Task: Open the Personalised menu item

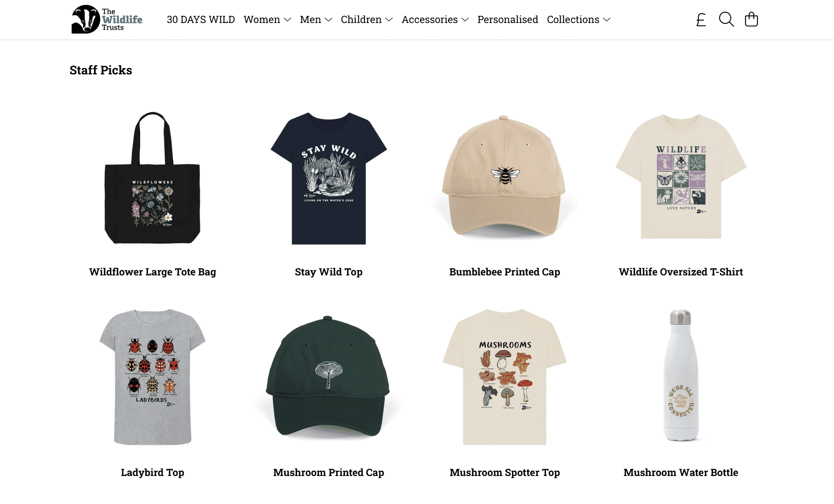Action: point(508,20)
